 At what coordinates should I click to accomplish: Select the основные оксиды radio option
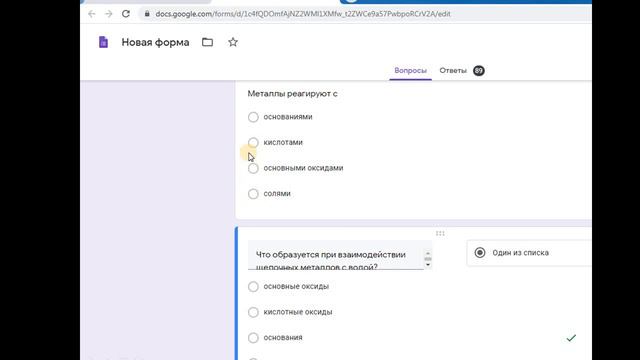click(253, 287)
